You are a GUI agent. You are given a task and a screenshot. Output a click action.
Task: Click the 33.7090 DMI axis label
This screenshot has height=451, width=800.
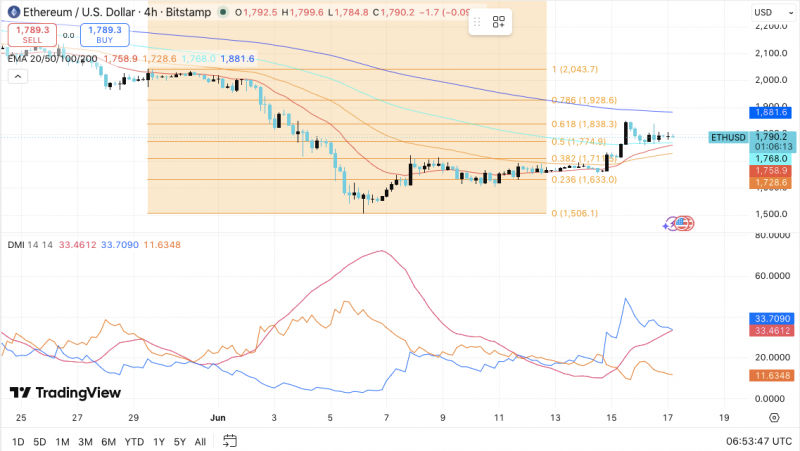tap(771, 318)
